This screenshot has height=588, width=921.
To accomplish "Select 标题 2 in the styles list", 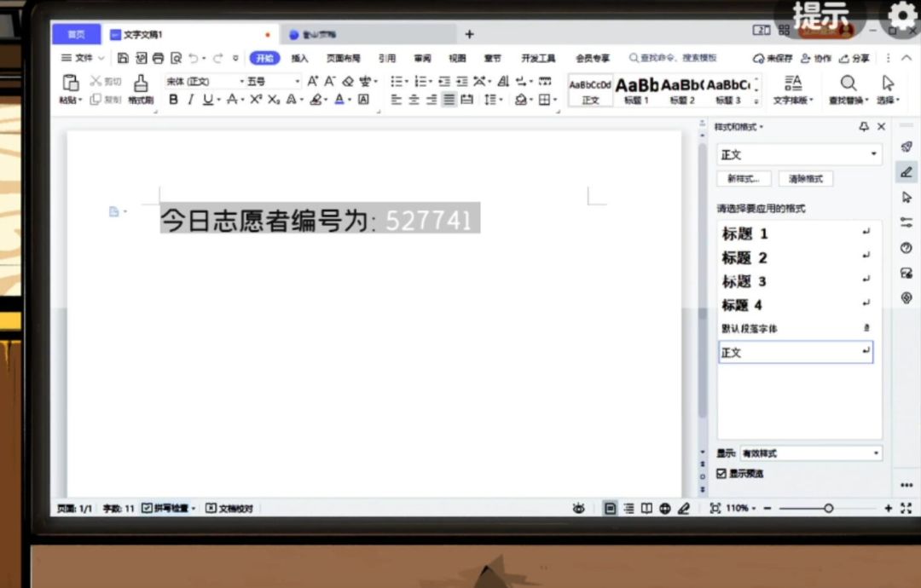I will click(x=744, y=257).
